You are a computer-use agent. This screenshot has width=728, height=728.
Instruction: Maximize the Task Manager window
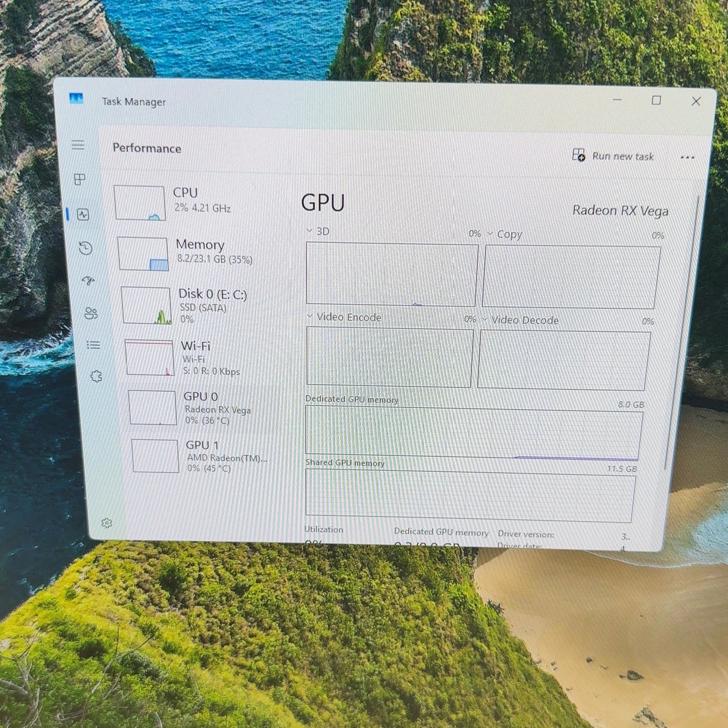656,101
